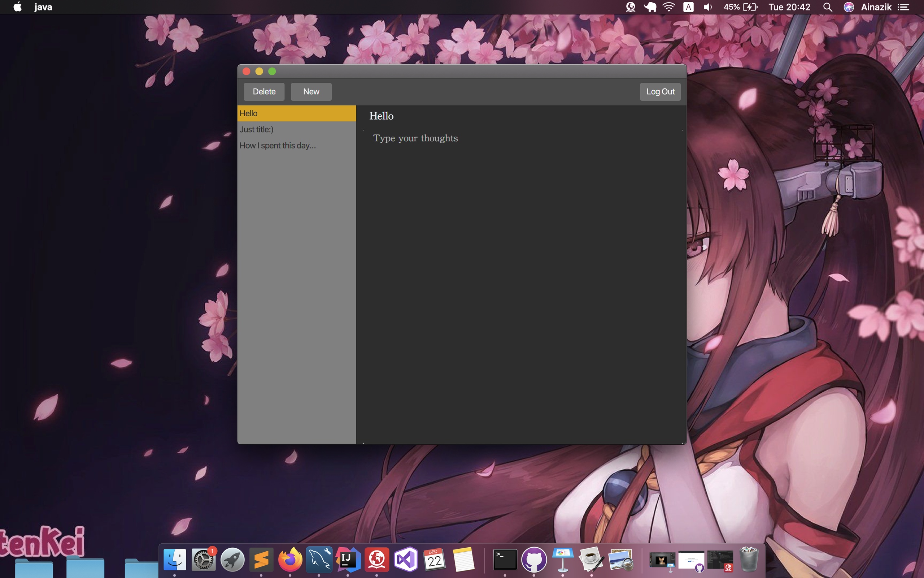Viewport: 924px width, 578px height.
Task: Open Keynote from the Dock
Action: click(x=563, y=560)
